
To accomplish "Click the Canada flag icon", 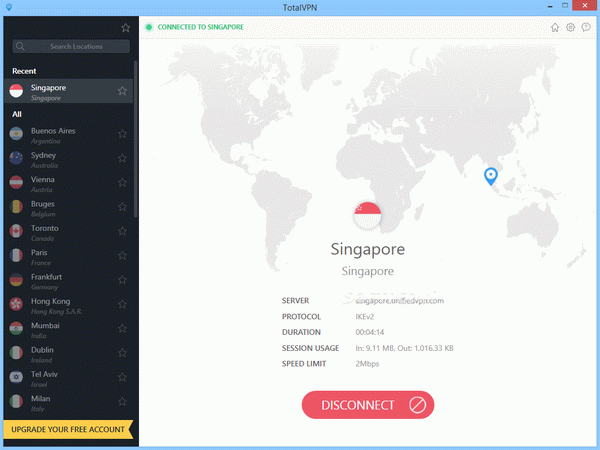I will tap(16, 231).
